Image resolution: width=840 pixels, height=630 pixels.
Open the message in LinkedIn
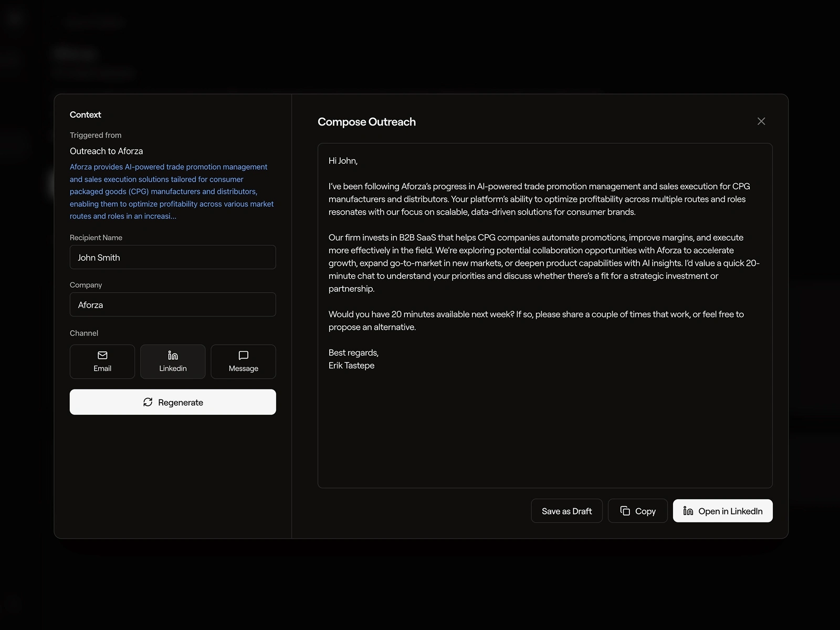(x=722, y=510)
